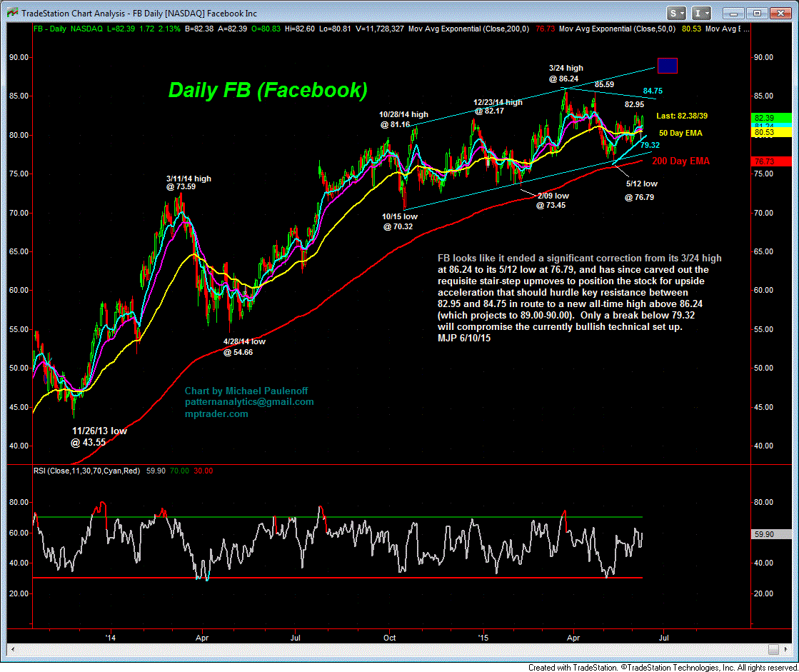Click the yellow 80.53 EMA price tag
The width and height of the screenshot is (799, 672).
point(771,132)
